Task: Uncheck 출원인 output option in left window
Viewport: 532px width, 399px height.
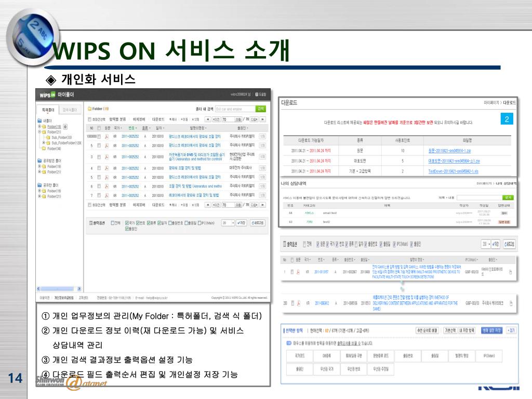Action: (x=127, y=229)
